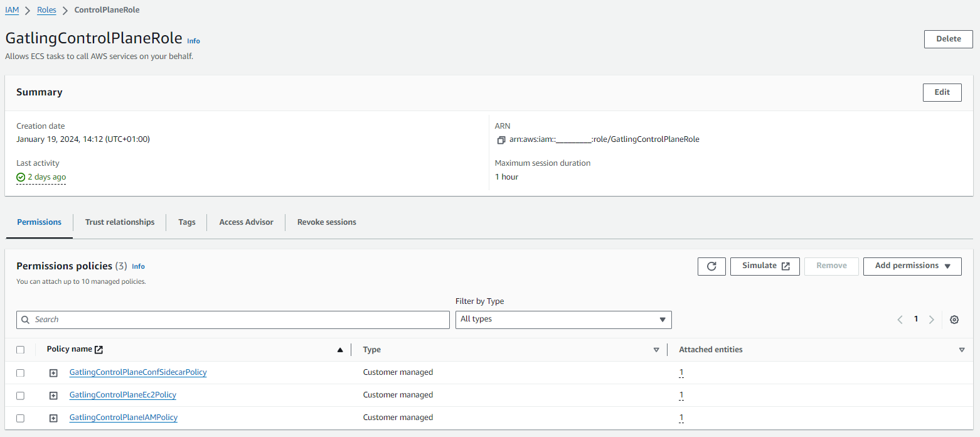Screen dimensions: 980x437
Task: Click the green Last activity check icon
Action: tap(21, 178)
